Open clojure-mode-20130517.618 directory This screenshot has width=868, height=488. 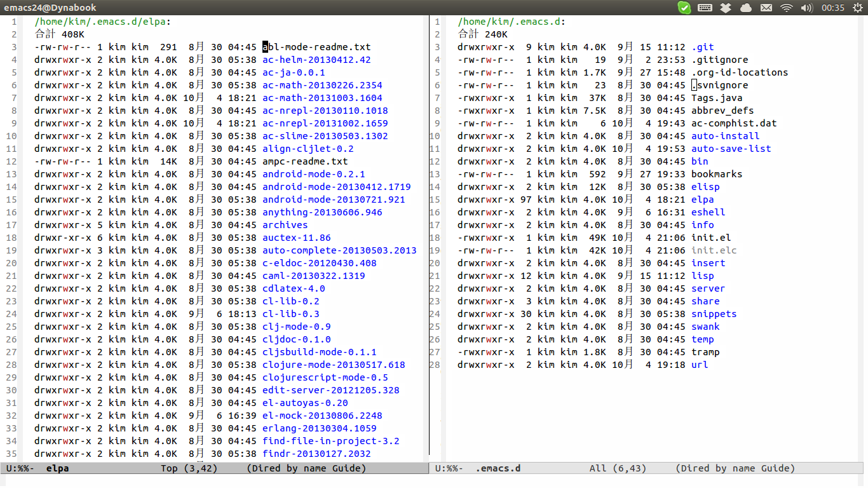pos(334,365)
